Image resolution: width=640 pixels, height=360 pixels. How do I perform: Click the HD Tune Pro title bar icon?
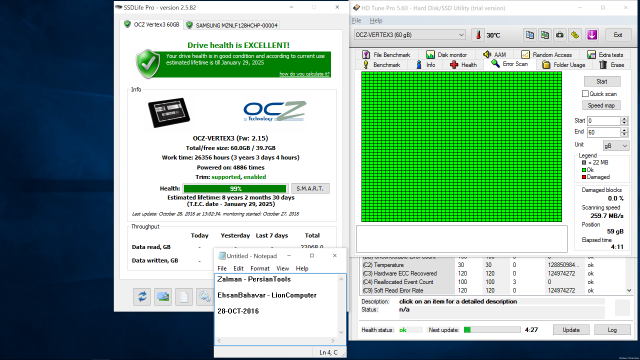(356, 8)
